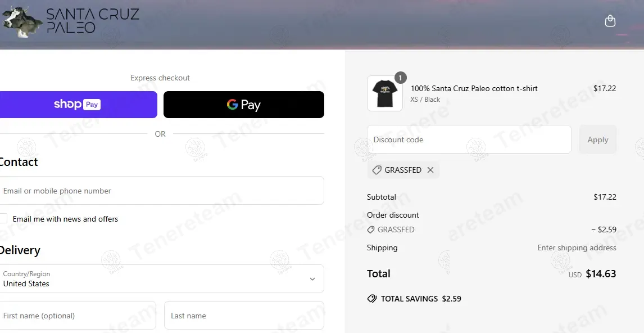644x333 pixels.
Task: Click the Total Savings tag icon
Action: 372,299
